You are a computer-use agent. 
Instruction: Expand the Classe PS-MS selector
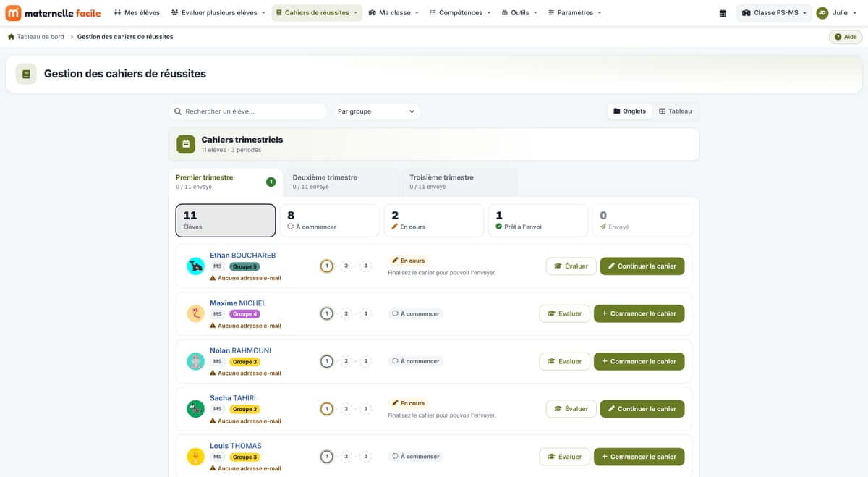[x=774, y=13]
